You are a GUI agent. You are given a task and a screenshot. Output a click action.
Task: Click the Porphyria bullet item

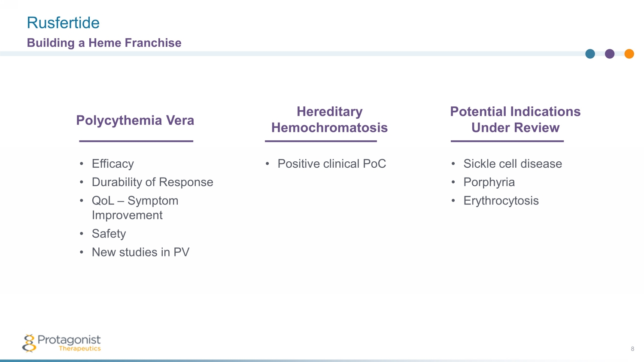pos(489,182)
